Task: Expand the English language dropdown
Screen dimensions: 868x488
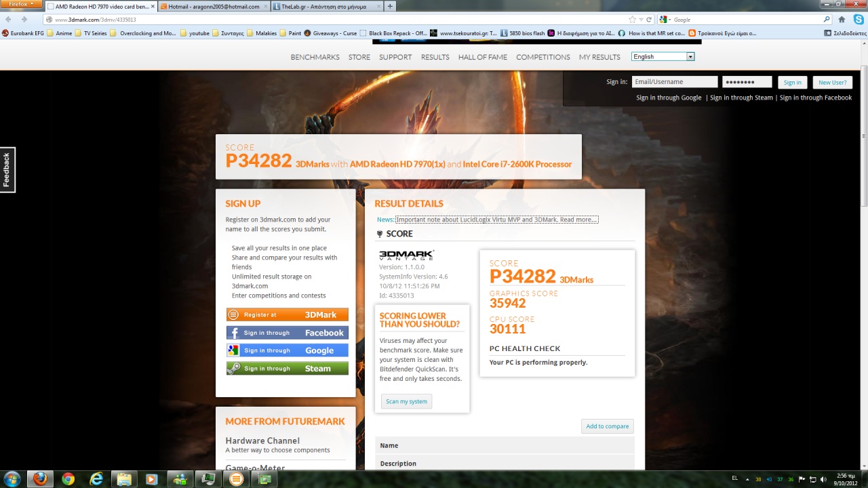Action: coord(663,57)
